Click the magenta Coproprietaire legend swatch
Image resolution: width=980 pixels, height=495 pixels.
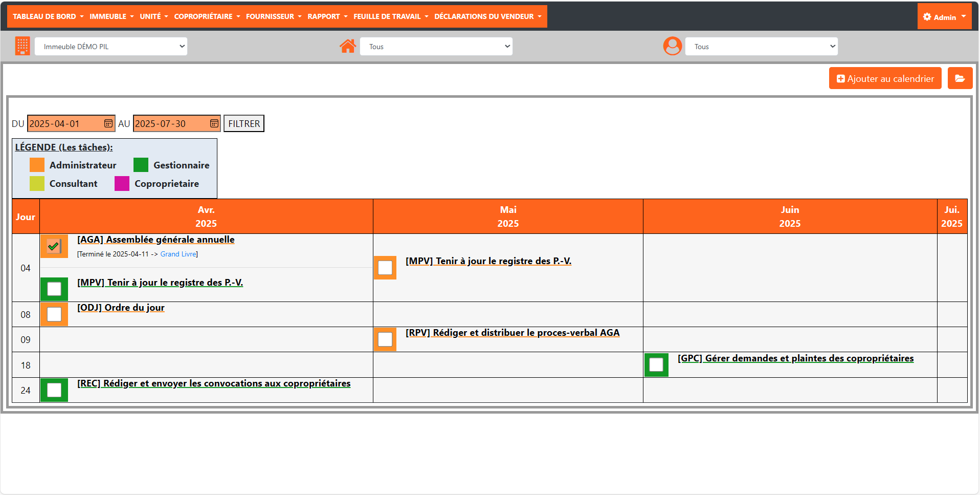(x=122, y=183)
